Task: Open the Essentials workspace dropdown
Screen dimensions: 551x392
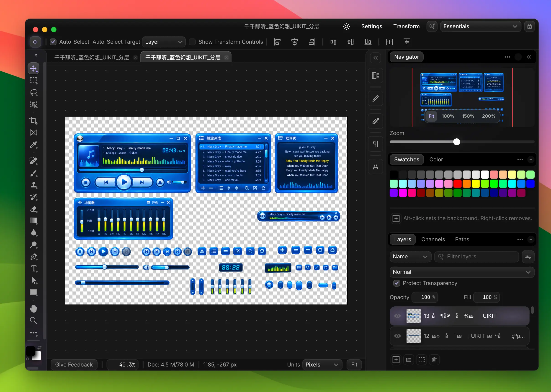Action: [x=480, y=26]
